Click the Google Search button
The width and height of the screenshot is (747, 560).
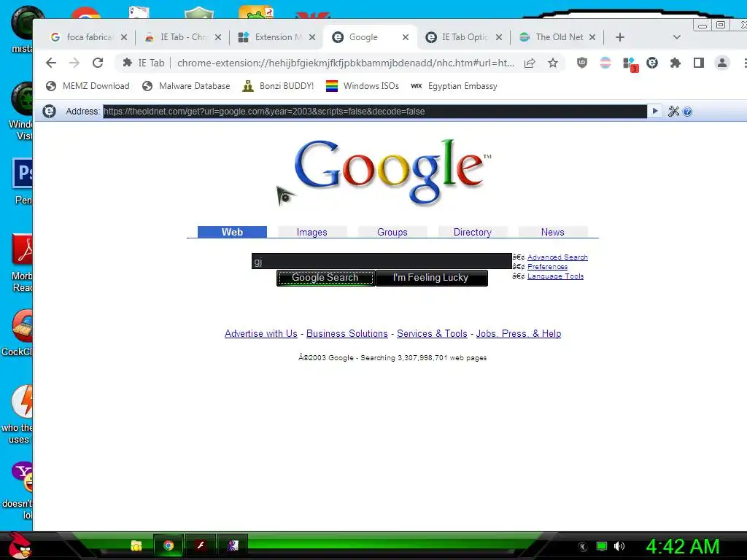tap(326, 278)
